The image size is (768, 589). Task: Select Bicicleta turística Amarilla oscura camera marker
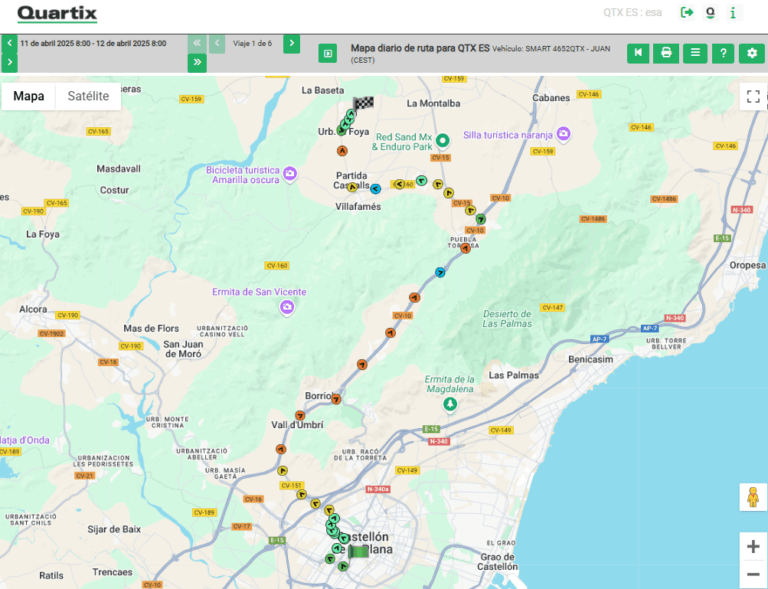pyautogui.click(x=290, y=173)
